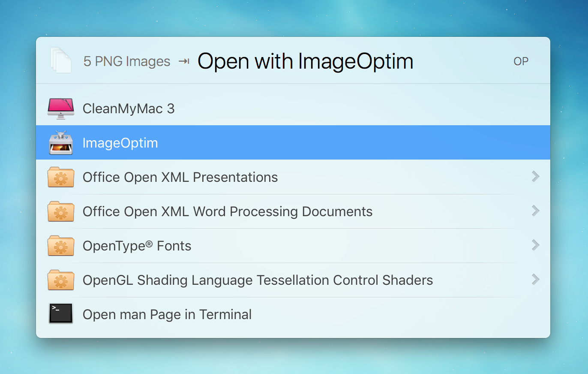The height and width of the screenshot is (374, 588).
Task: Expand the OpenType Fonts chevron
Action: click(535, 245)
